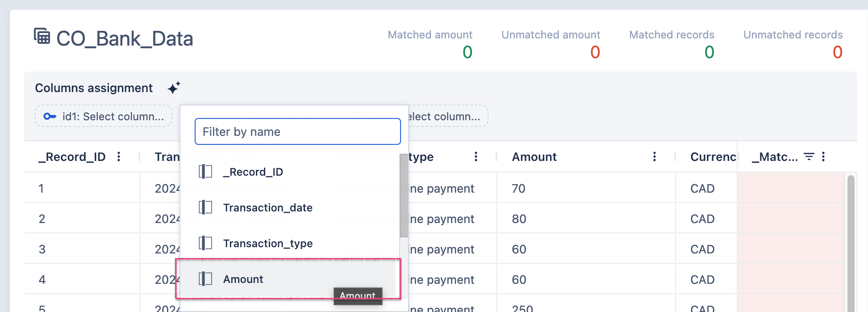Open the partially hidden Select column dropdown
This screenshot has height=312, width=868.
[447, 116]
